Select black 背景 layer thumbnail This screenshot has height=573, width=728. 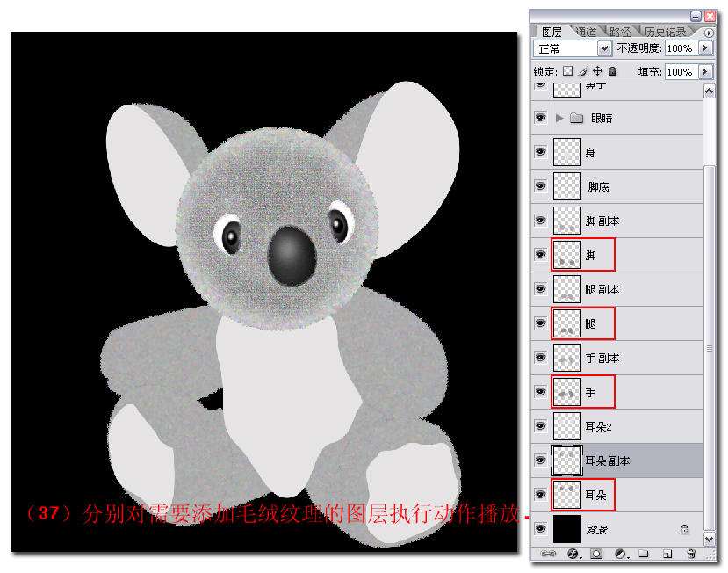click(x=567, y=529)
